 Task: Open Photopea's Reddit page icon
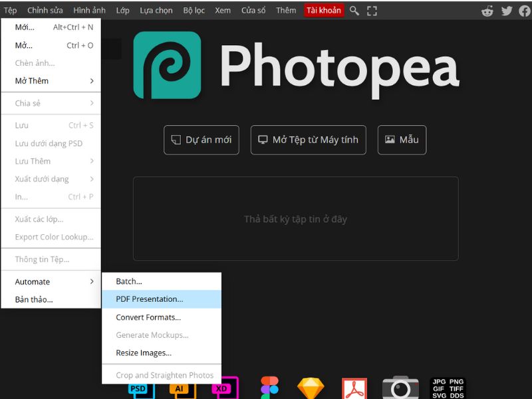point(487,11)
